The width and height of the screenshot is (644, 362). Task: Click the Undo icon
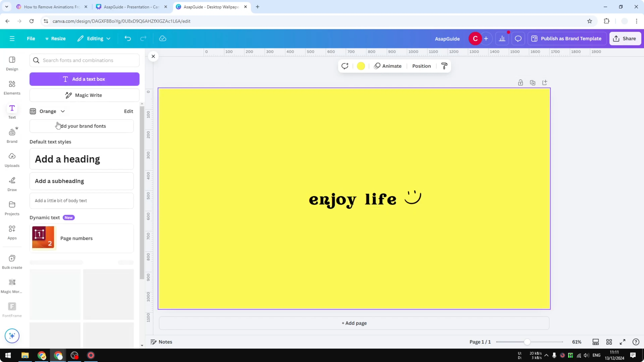click(128, 38)
